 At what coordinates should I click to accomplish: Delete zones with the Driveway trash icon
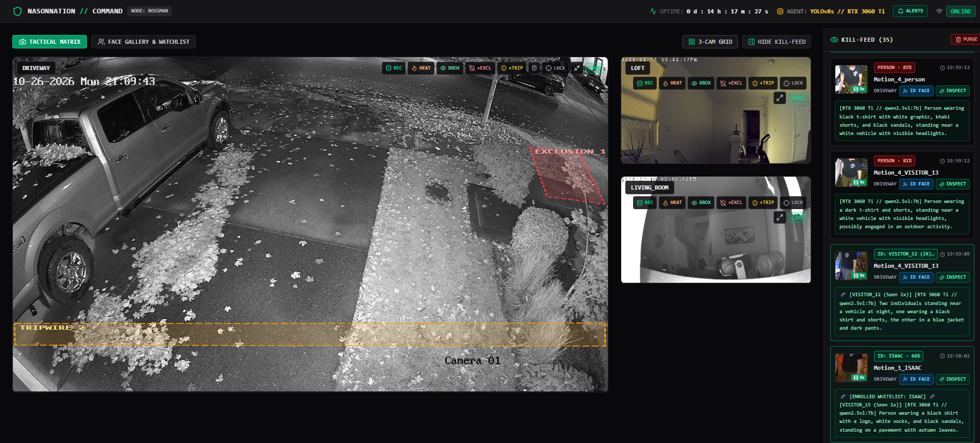point(534,68)
